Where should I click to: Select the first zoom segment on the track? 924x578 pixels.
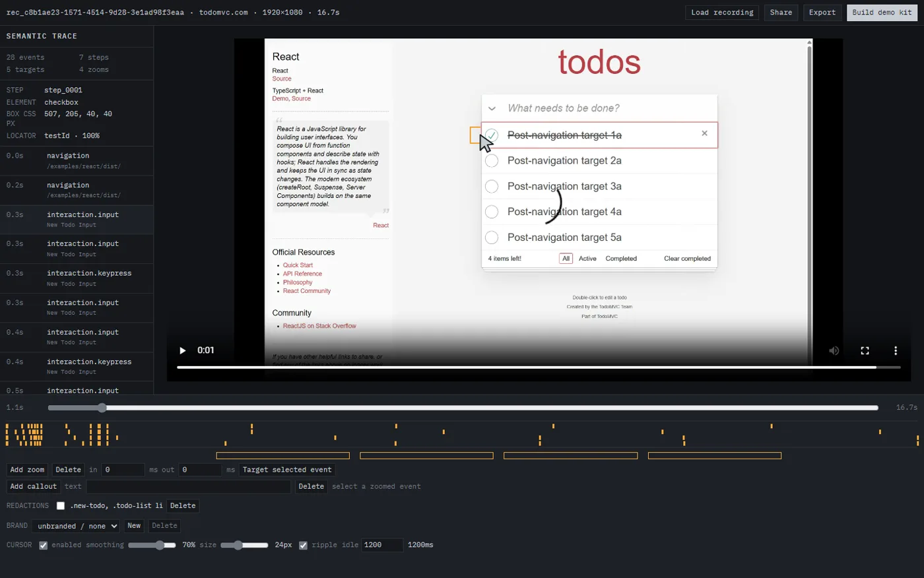(x=282, y=455)
